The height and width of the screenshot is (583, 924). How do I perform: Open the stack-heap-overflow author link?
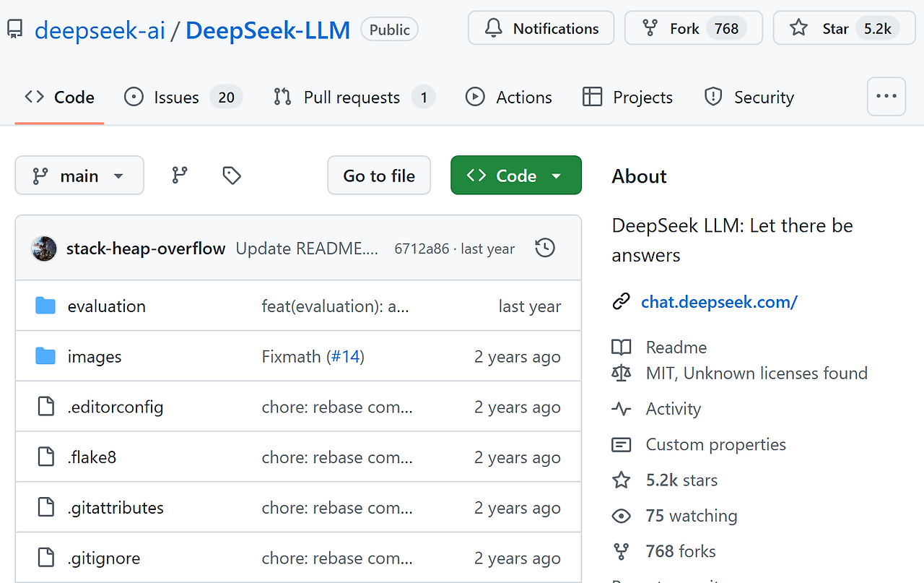146,249
